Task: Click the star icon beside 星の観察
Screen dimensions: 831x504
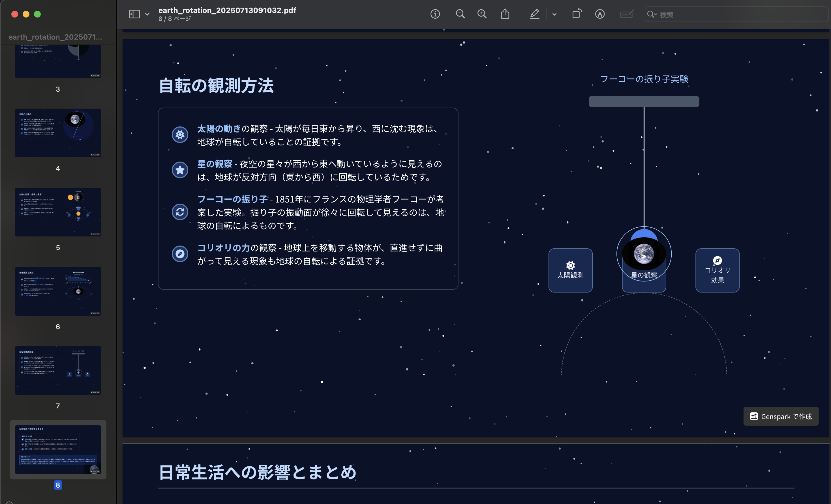Action: point(180,170)
